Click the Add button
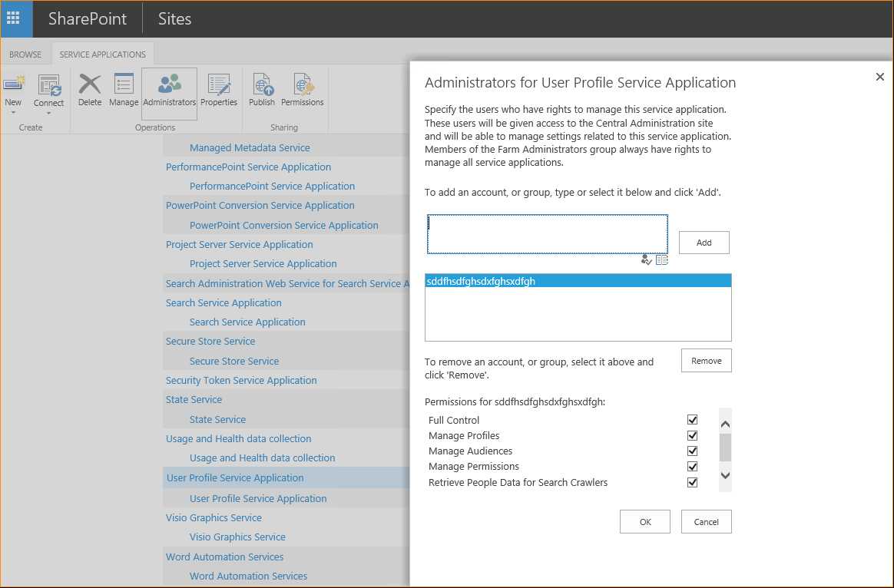The width and height of the screenshot is (894, 588). click(704, 243)
